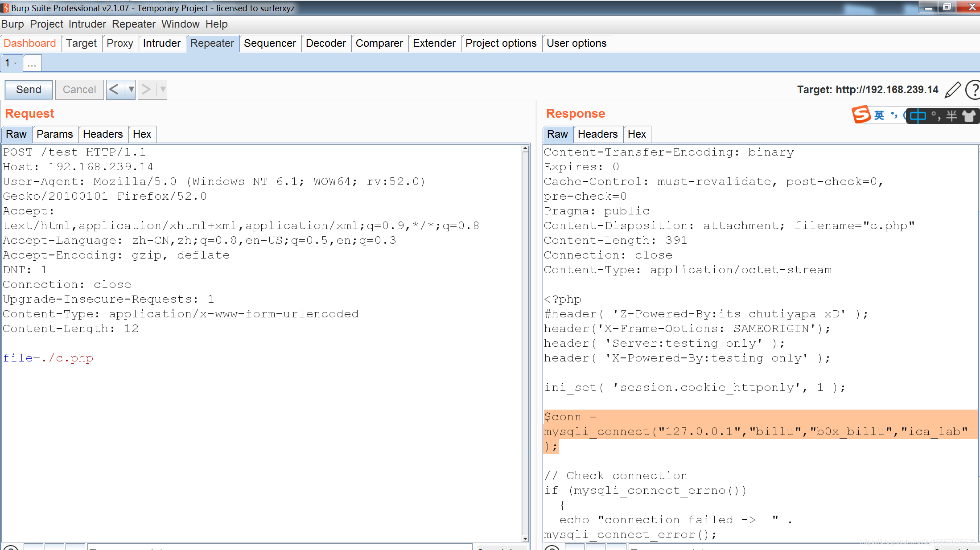
Task: Select the Request Hex tab
Action: click(142, 134)
